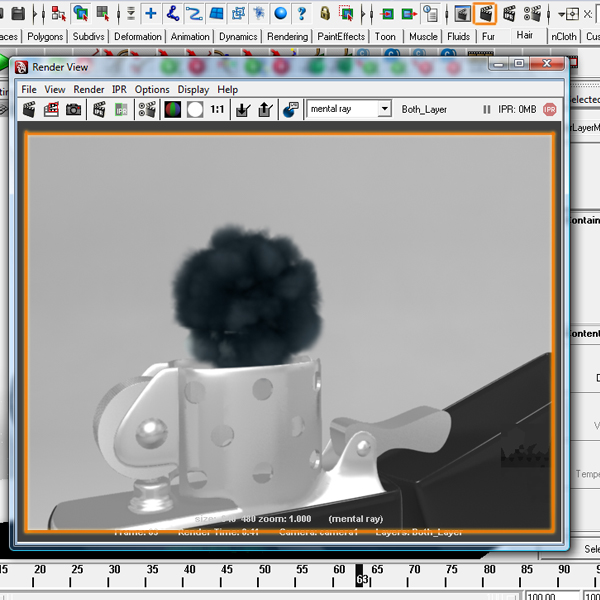Open the Deformation shelf tab
Screen dimensions: 600x600
click(x=138, y=37)
